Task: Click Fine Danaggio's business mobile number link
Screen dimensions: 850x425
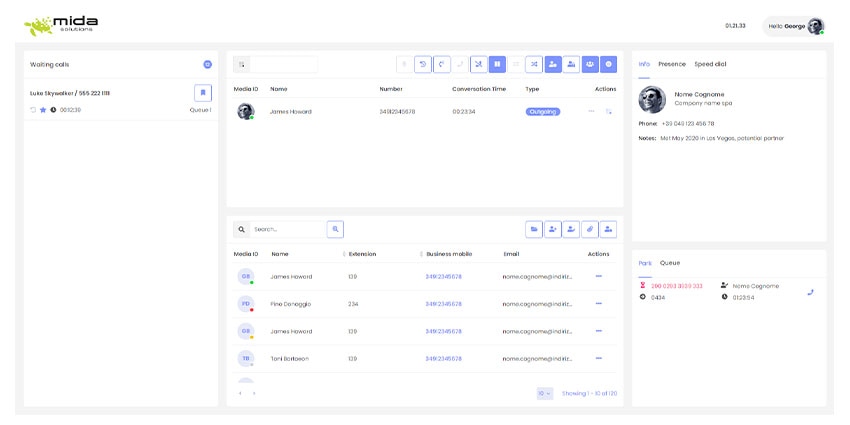Action: click(443, 304)
